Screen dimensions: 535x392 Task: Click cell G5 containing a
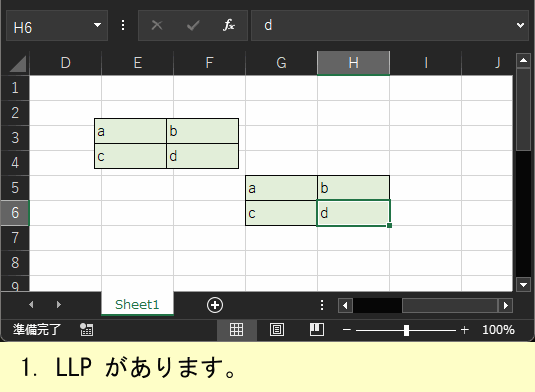[281, 188]
